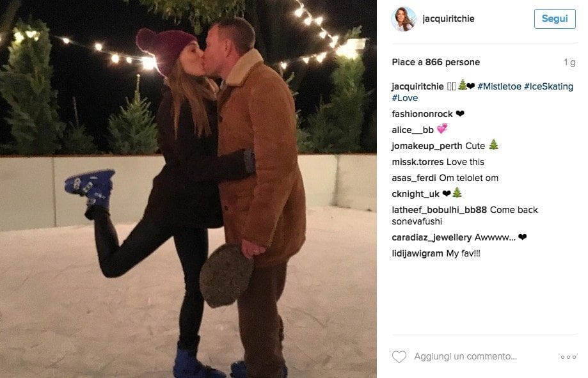Open asas_ferdi's profile from the comments
Image resolution: width=588 pixels, height=378 pixels.
pos(414,178)
